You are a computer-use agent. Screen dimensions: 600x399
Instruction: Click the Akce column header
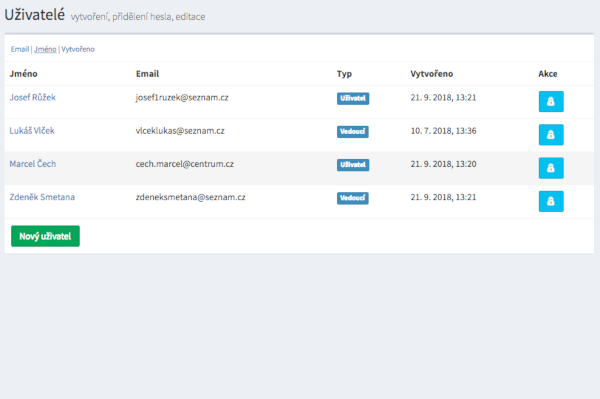[x=548, y=74]
